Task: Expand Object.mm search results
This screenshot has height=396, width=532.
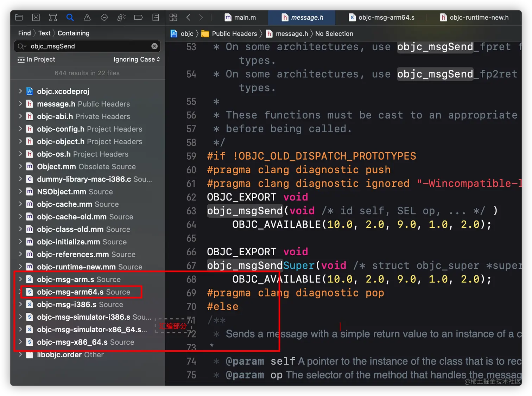Action: pos(20,166)
